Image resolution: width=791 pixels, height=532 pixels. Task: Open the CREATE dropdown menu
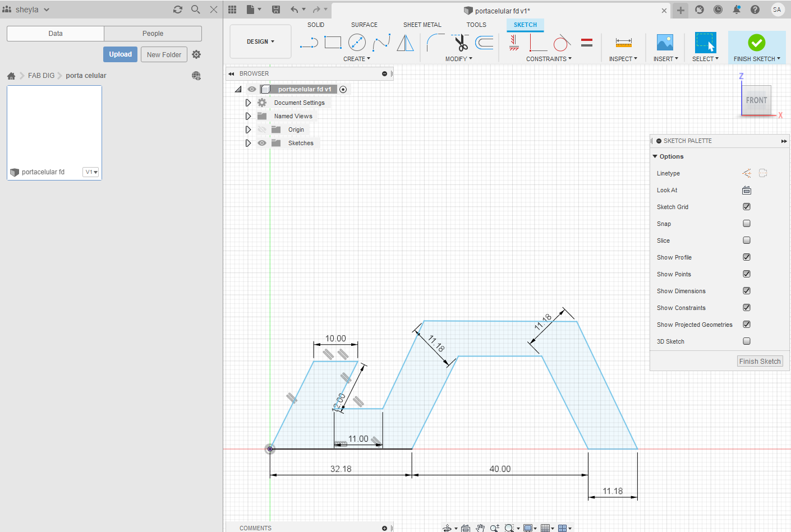[357, 59]
